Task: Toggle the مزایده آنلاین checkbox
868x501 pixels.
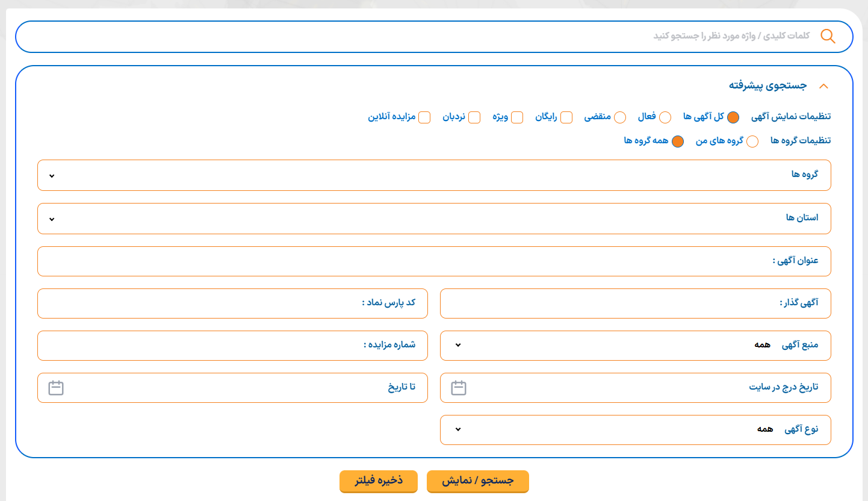Action: (x=424, y=117)
